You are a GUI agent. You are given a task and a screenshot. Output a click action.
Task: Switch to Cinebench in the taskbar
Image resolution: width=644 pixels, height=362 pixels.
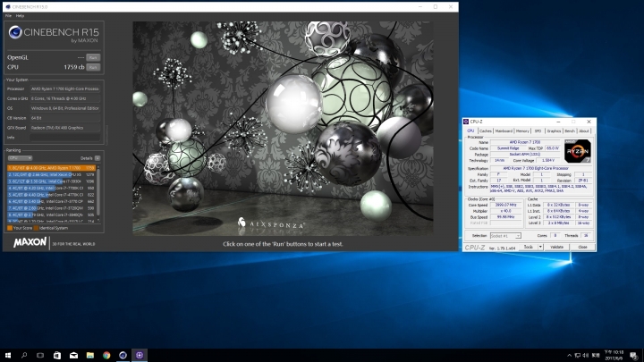point(123,356)
